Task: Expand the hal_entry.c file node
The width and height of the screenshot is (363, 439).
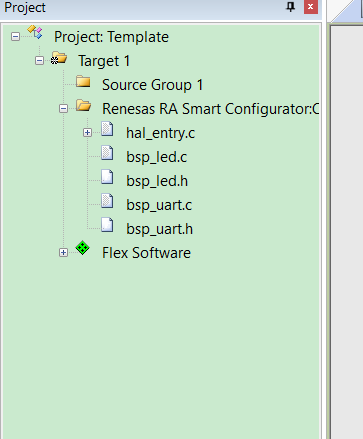Action: [87, 133]
